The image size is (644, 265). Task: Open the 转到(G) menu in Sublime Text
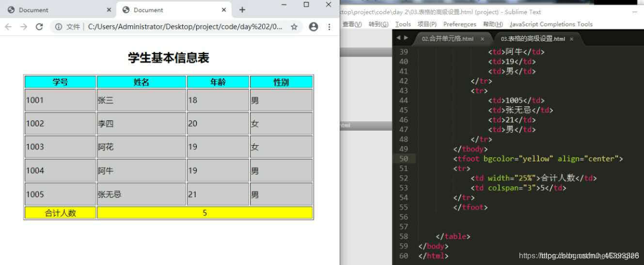[378, 24]
